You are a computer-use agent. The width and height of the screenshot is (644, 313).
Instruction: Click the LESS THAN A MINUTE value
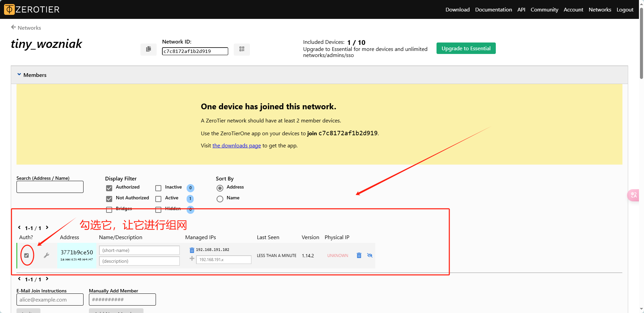[277, 256]
